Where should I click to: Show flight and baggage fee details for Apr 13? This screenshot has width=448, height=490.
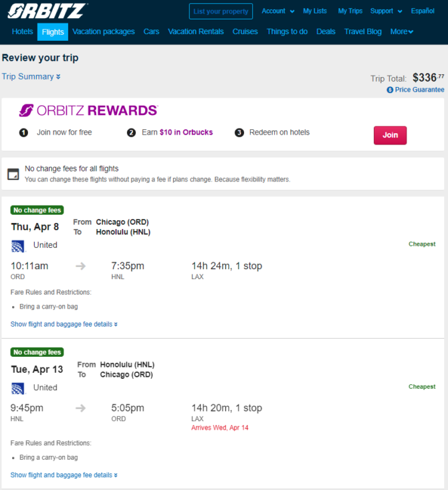coord(64,475)
